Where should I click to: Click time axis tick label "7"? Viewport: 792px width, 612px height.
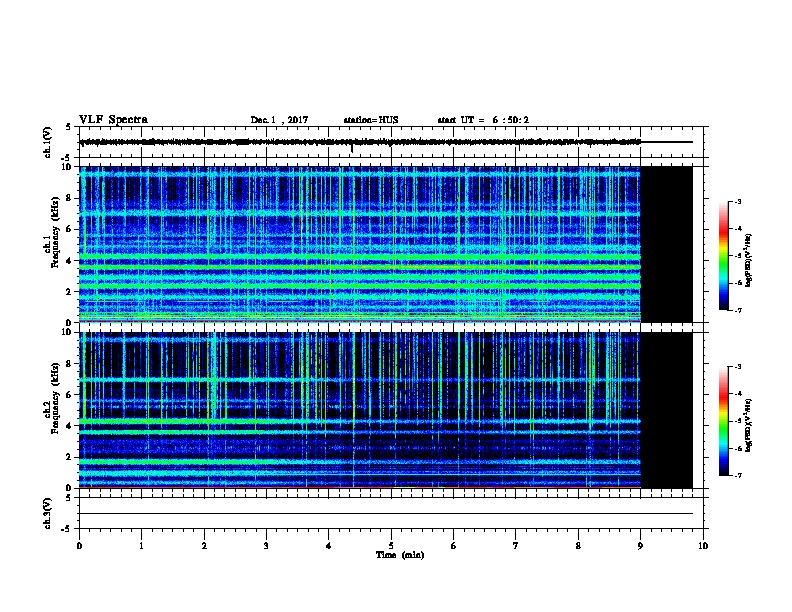[516, 546]
